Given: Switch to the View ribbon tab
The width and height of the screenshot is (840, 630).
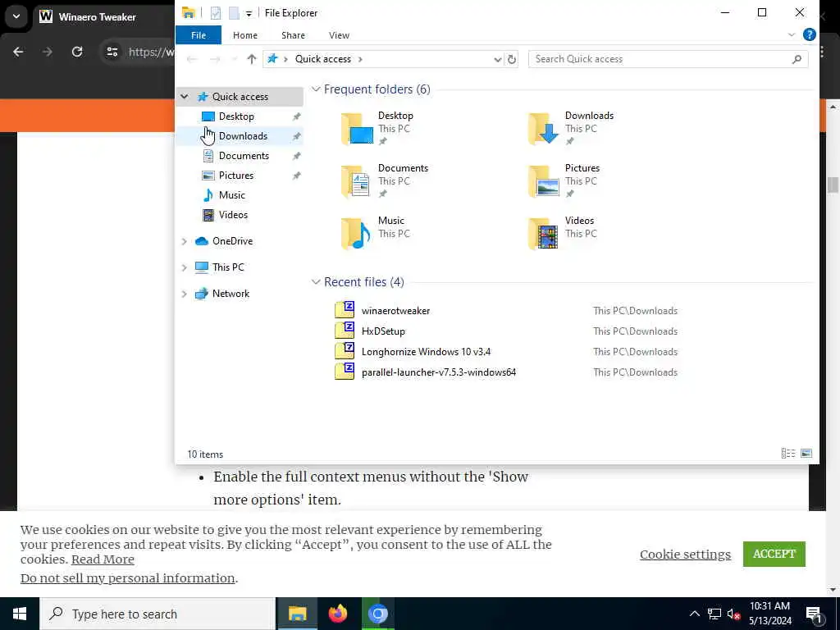Looking at the screenshot, I should [339, 35].
